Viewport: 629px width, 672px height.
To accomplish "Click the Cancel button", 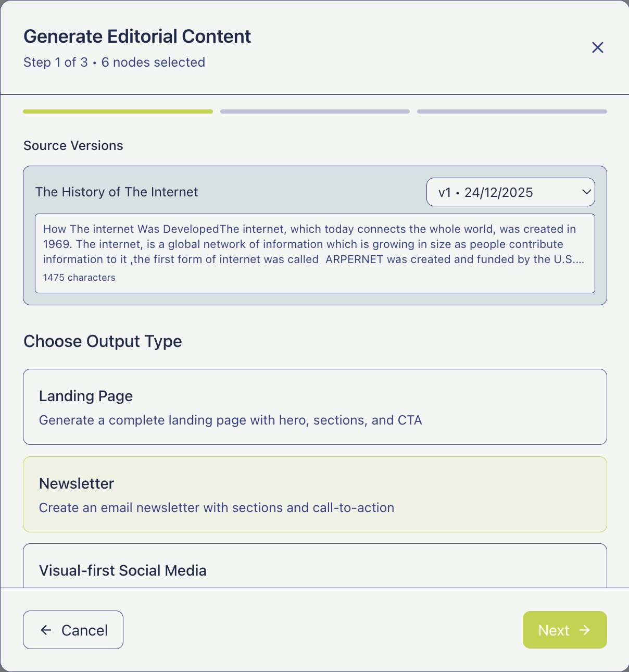I will [x=73, y=630].
